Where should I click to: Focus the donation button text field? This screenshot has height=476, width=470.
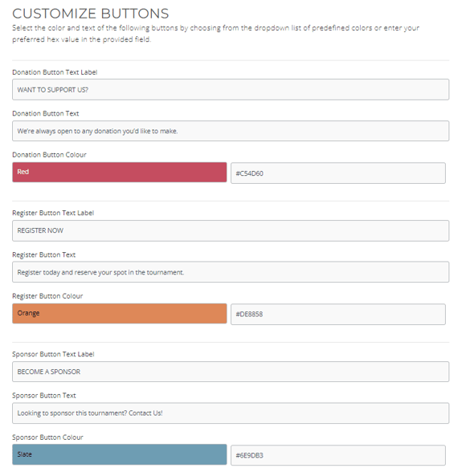tap(231, 131)
